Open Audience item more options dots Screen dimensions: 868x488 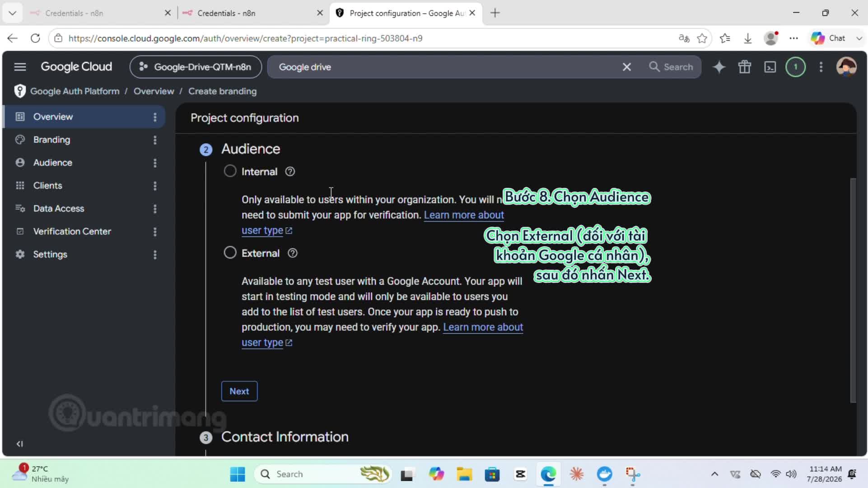click(x=155, y=163)
